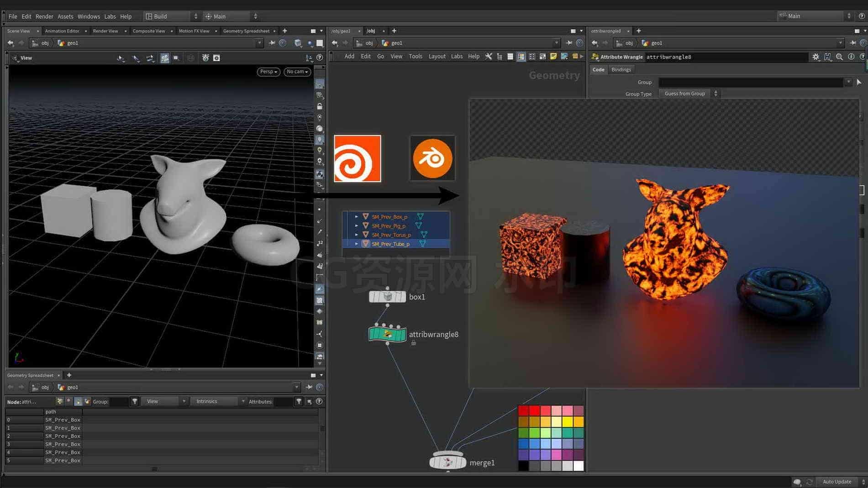Image resolution: width=868 pixels, height=488 pixels.
Task: Click the pin icon in the parameter pane path bar
Action: click(853, 43)
